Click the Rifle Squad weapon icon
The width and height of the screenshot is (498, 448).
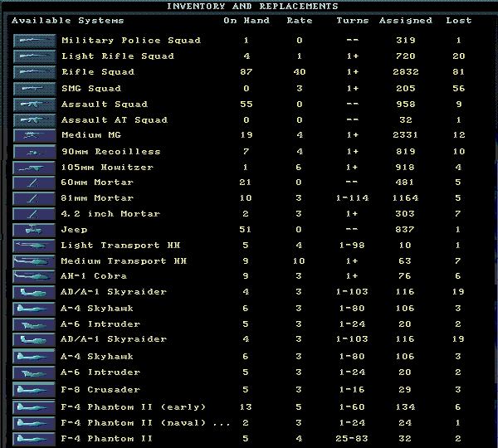(x=34, y=72)
